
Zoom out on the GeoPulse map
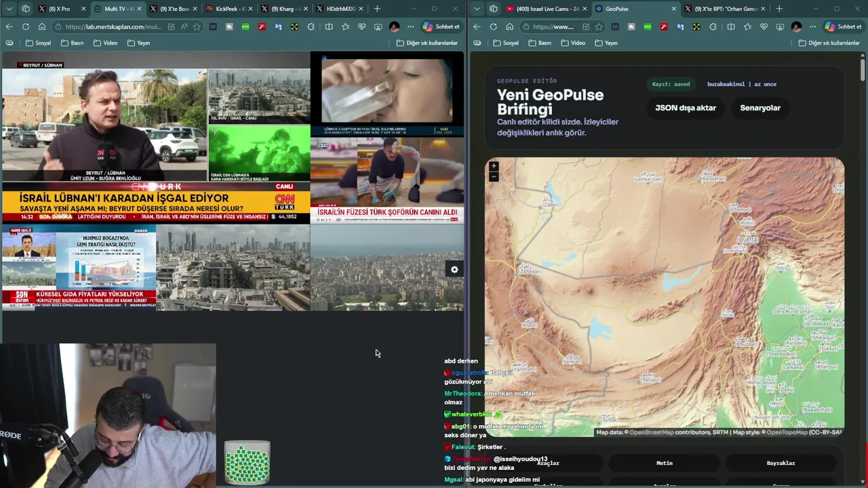pos(494,177)
